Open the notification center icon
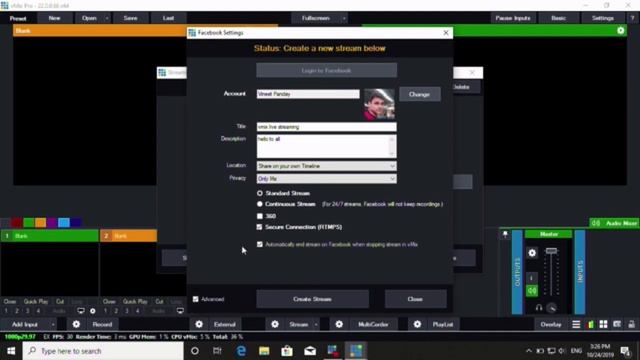The height and width of the screenshot is (360, 640). coord(625,351)
